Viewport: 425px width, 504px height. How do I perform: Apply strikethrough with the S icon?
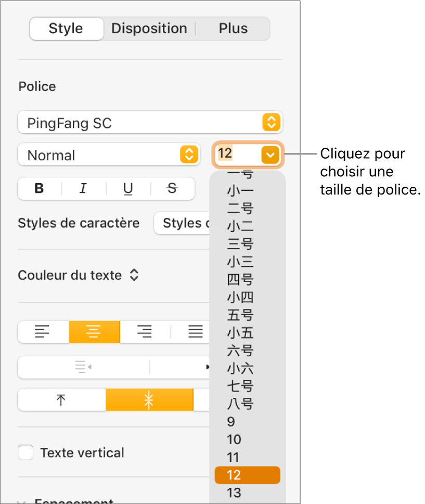172,188
